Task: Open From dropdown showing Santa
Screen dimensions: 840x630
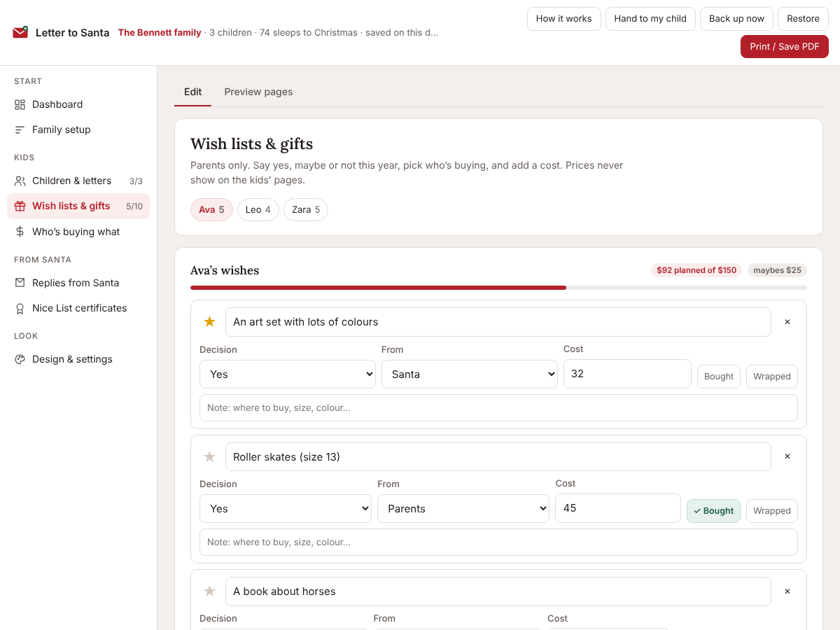Action: [x=470, y=374]
